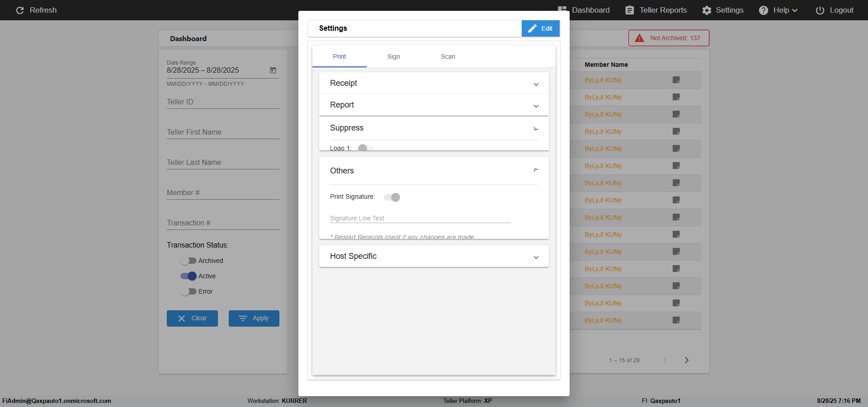Expand the Receipt section
Viewport: 868px width, 407px height.
click(x=434, y=83)
